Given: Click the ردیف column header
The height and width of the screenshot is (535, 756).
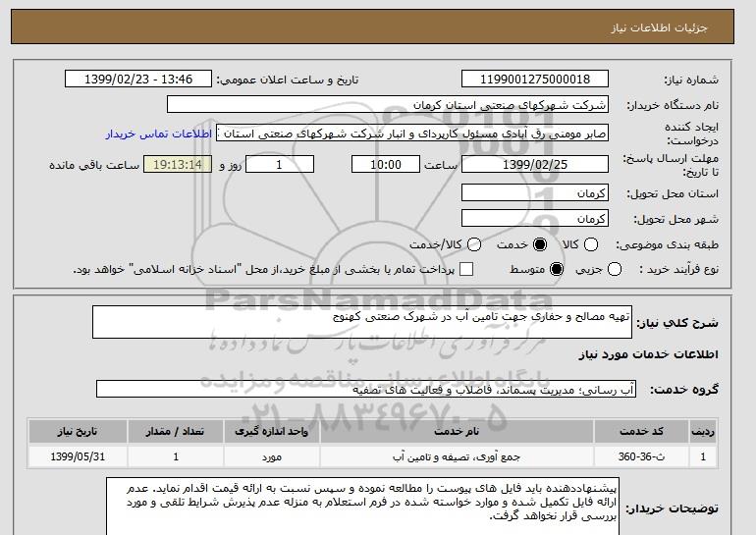Looking at the screenshot, I should [703, 431].
